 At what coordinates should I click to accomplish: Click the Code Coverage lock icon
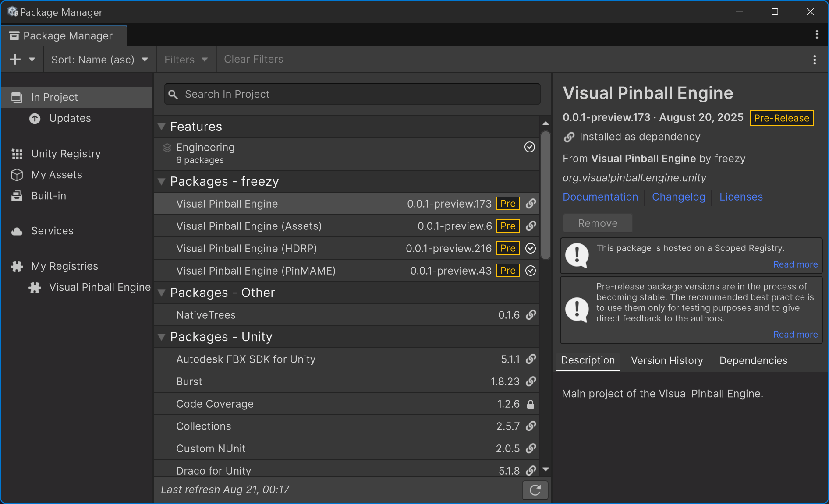coord(531,404)
